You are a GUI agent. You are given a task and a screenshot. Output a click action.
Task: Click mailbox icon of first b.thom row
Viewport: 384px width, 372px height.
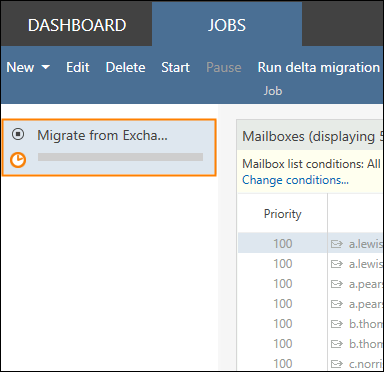click(x=337, y=324)
